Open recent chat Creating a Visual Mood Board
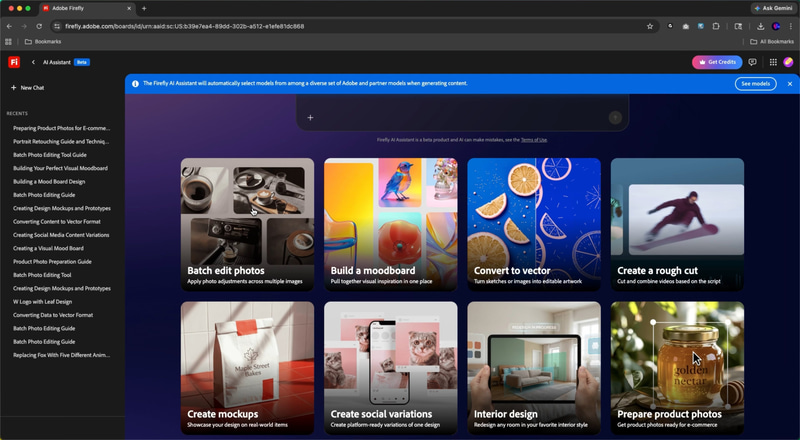This screenshot has width=800, height=440. (48, 249)
